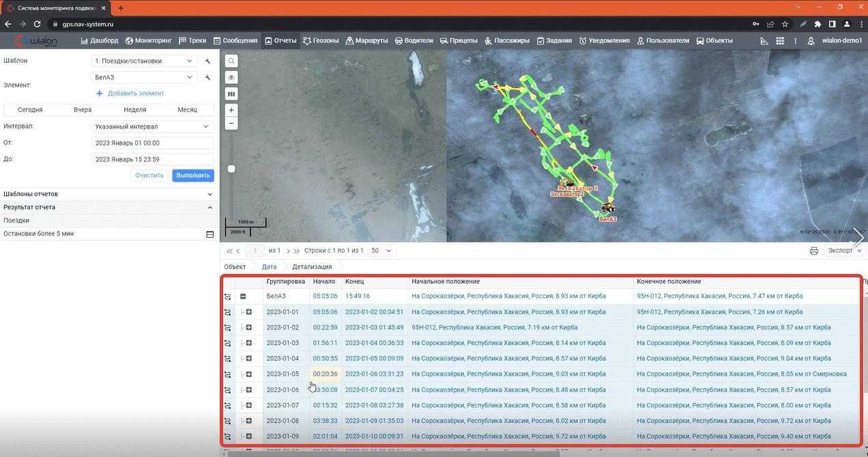Select the Отчеты tab
Image resolution: width=868 pixels, height=457 pixels.
coord(280,41)
